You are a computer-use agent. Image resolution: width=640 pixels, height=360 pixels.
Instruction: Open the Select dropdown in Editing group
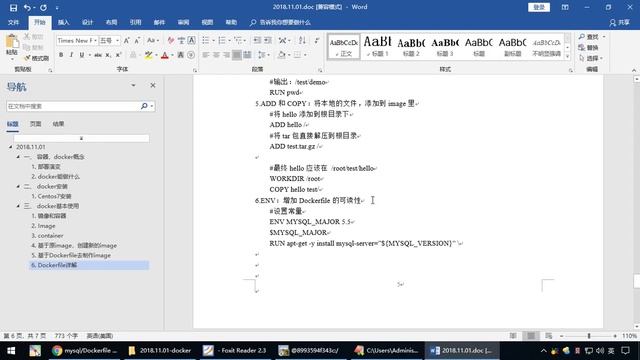tap(591, 58)
